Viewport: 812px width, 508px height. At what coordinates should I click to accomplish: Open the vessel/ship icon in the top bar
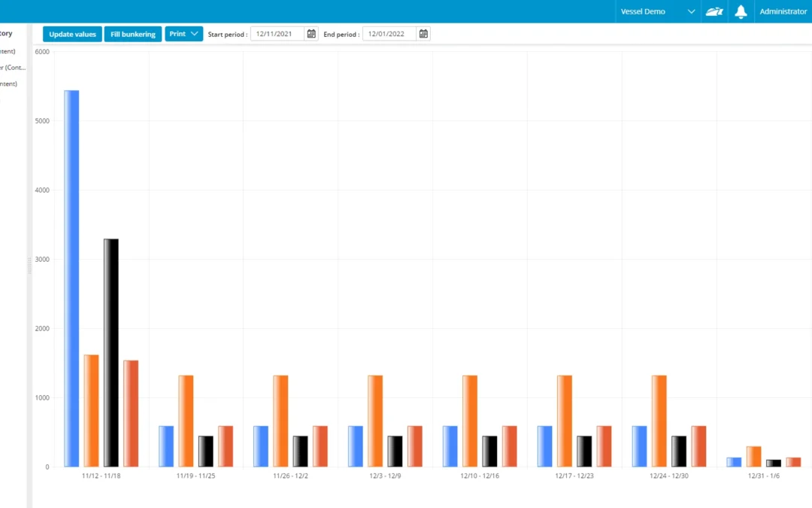coord(714,11)
